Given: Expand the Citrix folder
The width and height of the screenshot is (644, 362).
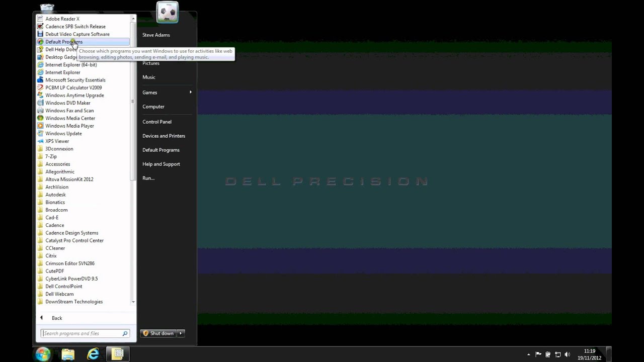Looking at the screenshot, I should coord(51,256).
